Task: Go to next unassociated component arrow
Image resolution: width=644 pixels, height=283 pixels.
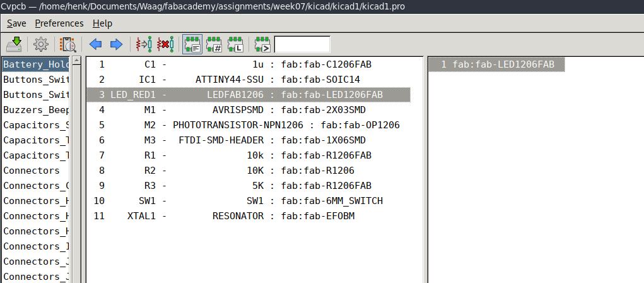Action: tap(116, 44)
